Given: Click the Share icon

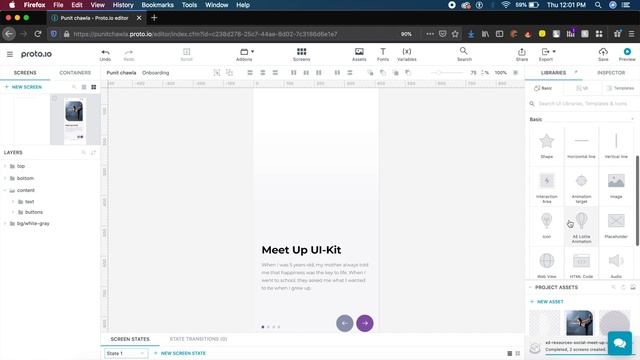Looking at the screenshot, I should [x=522, y=52].
